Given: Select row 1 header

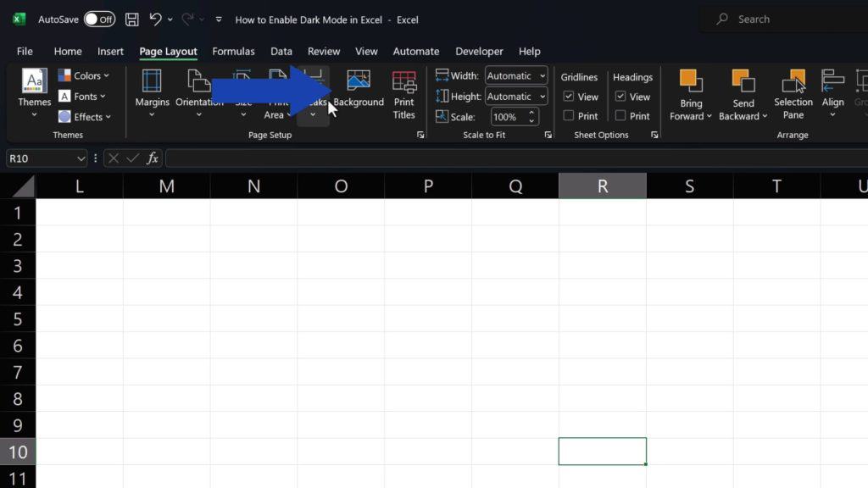Looking at the screenshot, I should click(18, 213).
